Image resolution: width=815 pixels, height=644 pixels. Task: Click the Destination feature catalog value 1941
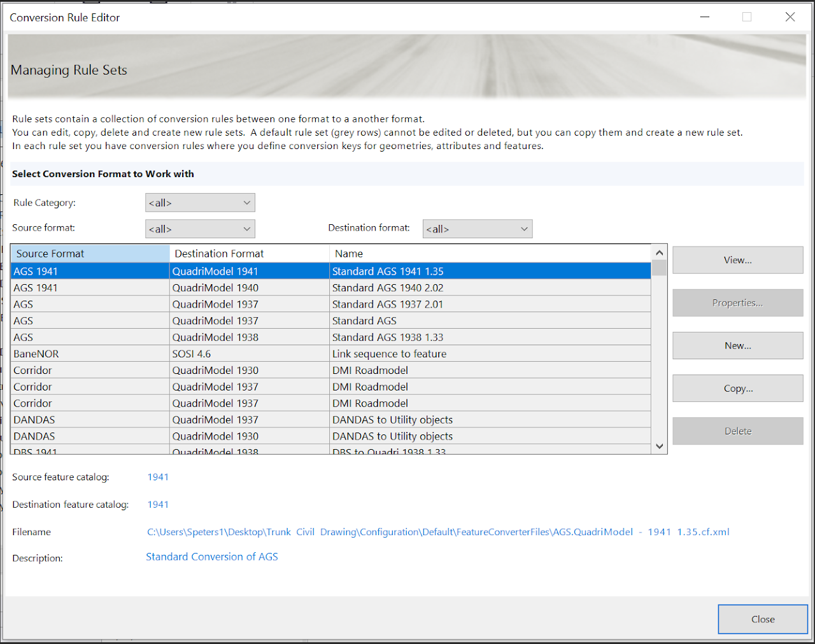point(158,504)
